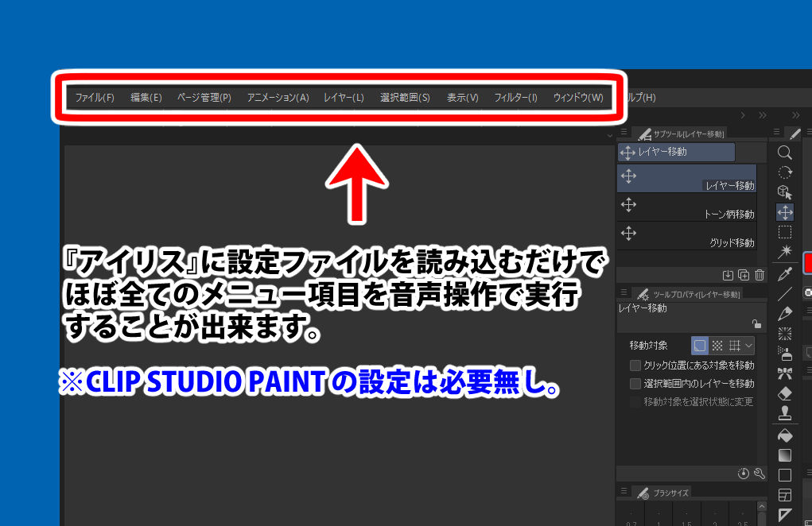Expand the 移動対象 dropdown chevron
The height and width of the screenshot is (526, 812).
749,346
